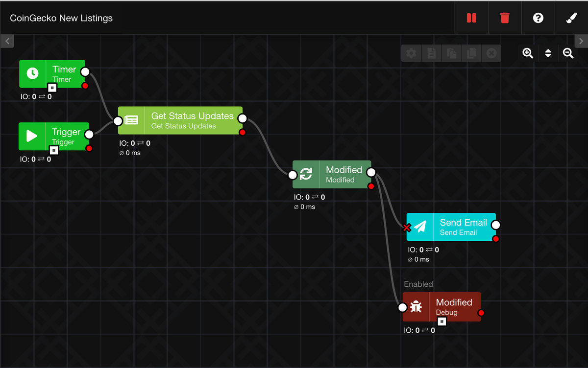This screenshot has height=368, width=588.
Task: Click the Send Email white output port
Action: [x=495, y=225]
